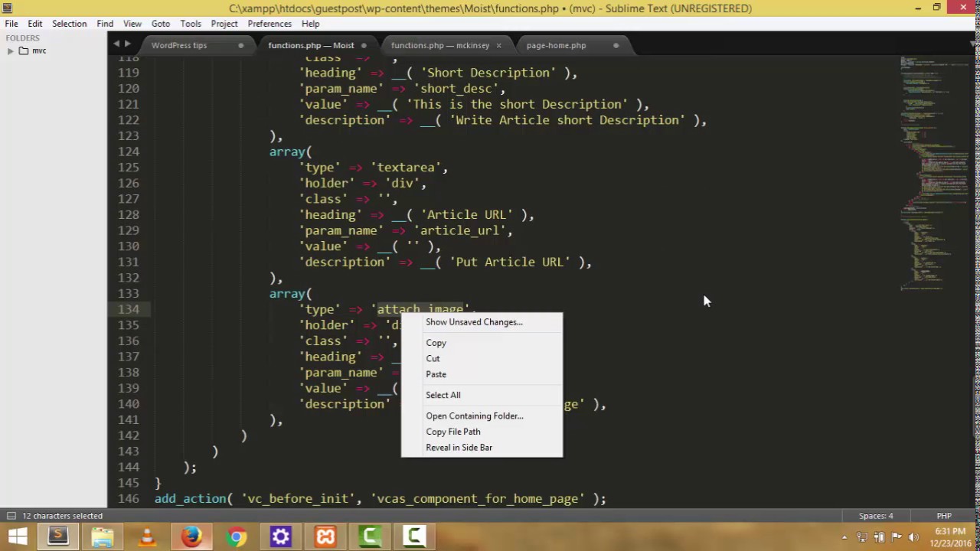Expand the mvc folder in sidebar
Viewport: 980px width, 551px height.
[x=10, y=51]
